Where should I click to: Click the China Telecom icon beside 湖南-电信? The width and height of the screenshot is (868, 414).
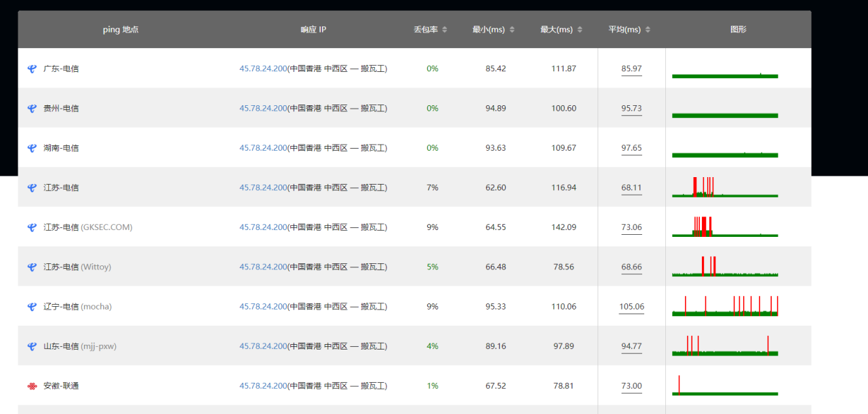tap(32, 148)
